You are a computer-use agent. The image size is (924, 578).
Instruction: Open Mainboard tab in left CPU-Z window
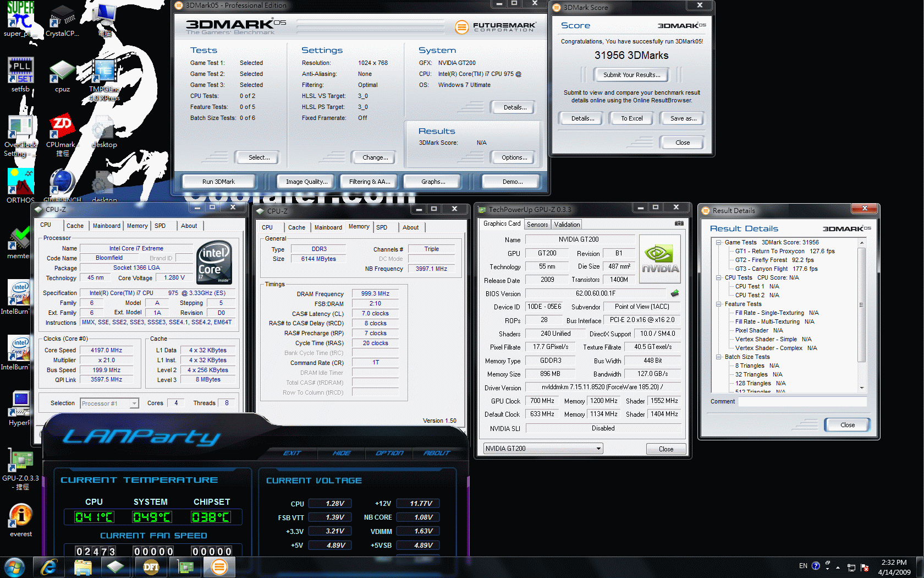point(106,226)
